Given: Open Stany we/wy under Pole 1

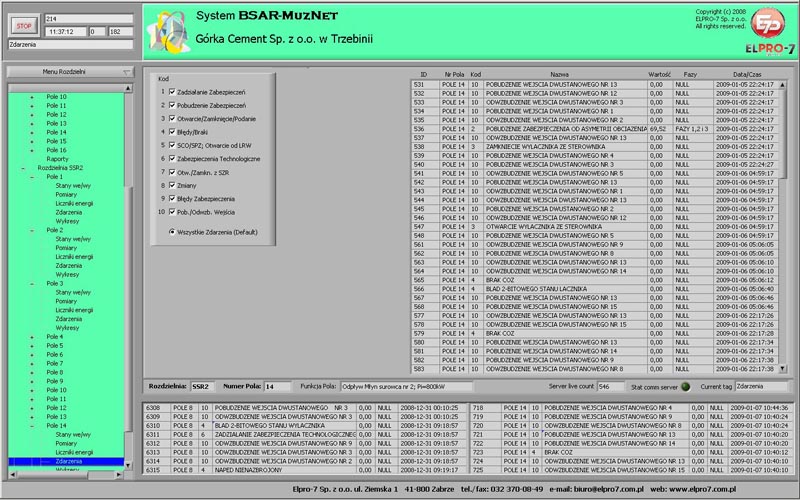Looking at the screenshot, I should click(x=73, y=186).
